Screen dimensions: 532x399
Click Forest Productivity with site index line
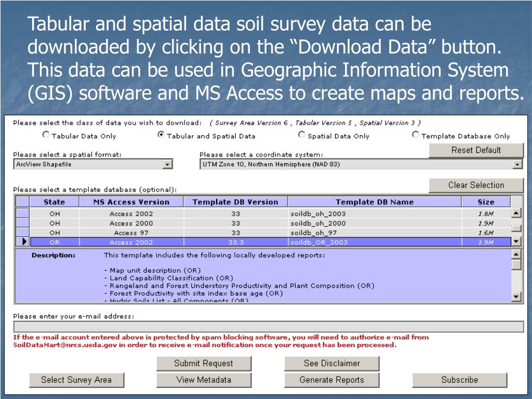(193, 293)
